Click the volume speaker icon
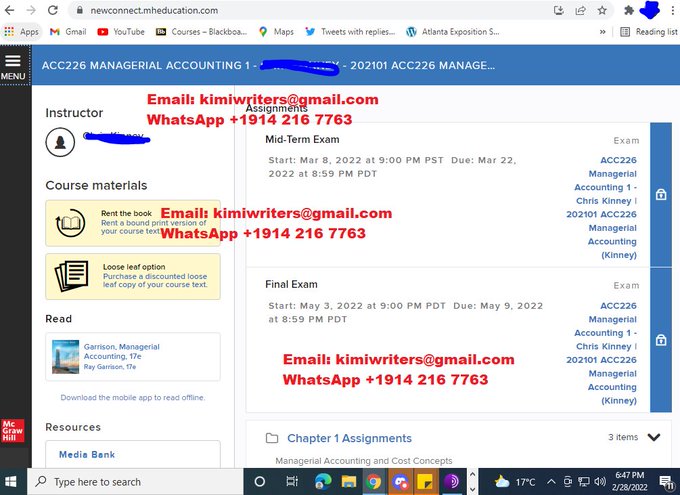The image size is (680, 495). point(600,482)
